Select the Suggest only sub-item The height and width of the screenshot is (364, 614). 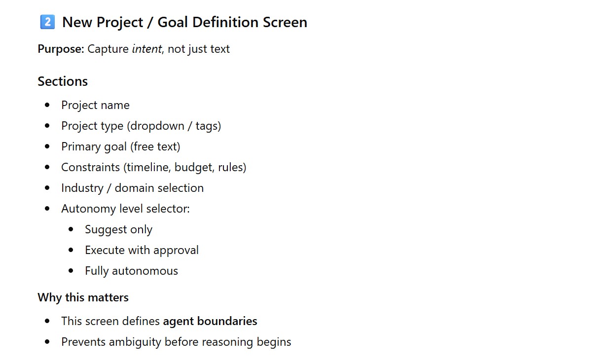118,229
